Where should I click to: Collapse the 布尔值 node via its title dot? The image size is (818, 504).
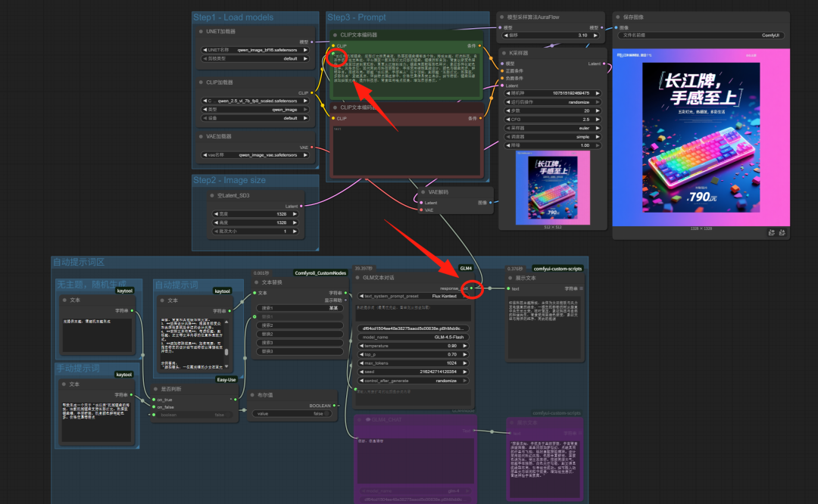point(253,395)
